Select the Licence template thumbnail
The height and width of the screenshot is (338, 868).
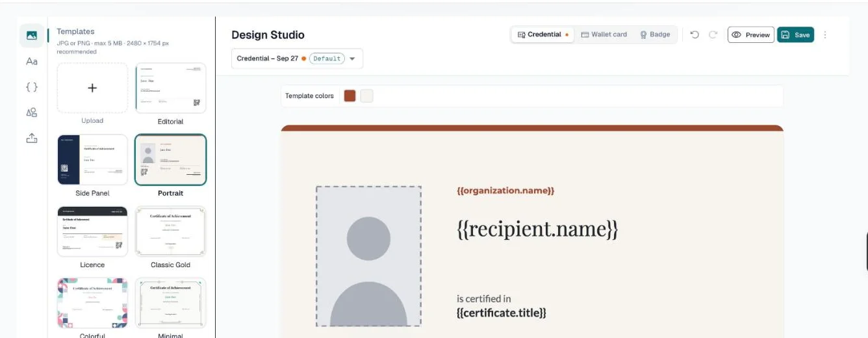pyautogui.click(x=92, y=231)
